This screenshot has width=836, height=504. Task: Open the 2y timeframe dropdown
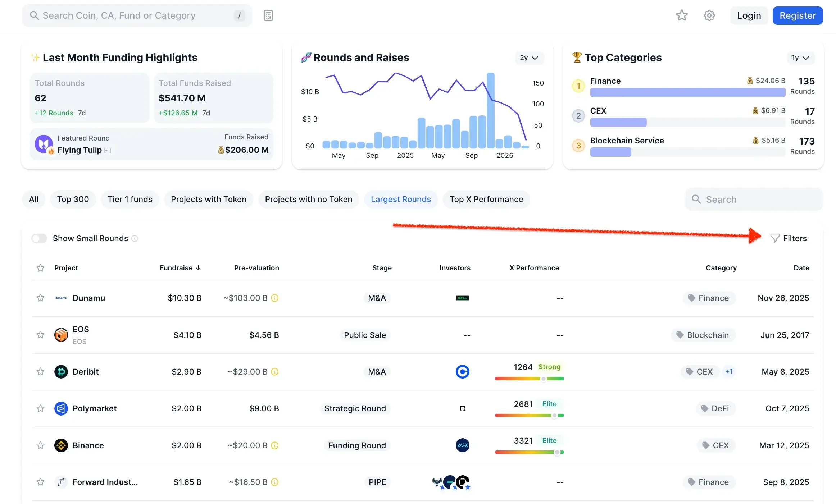(529, 58)
